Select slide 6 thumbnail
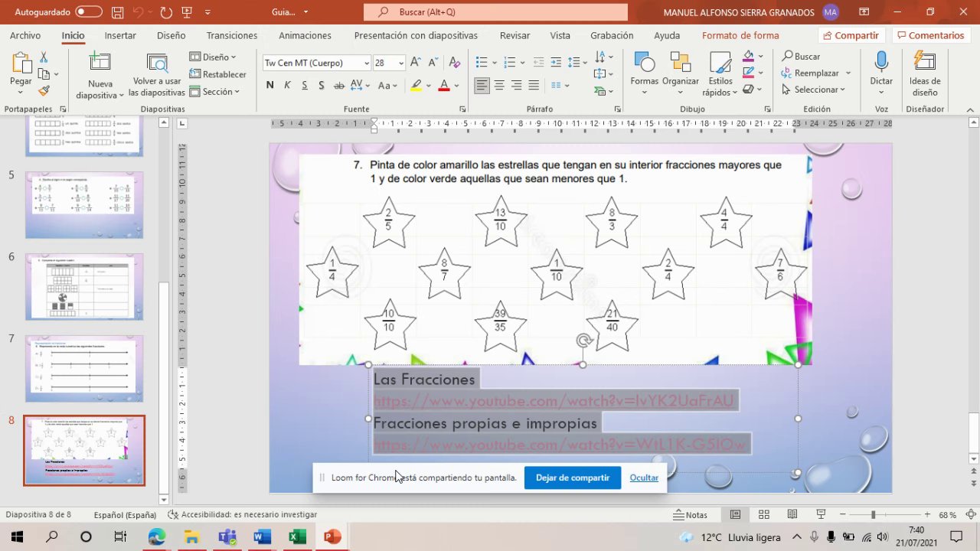 point(84,286)
